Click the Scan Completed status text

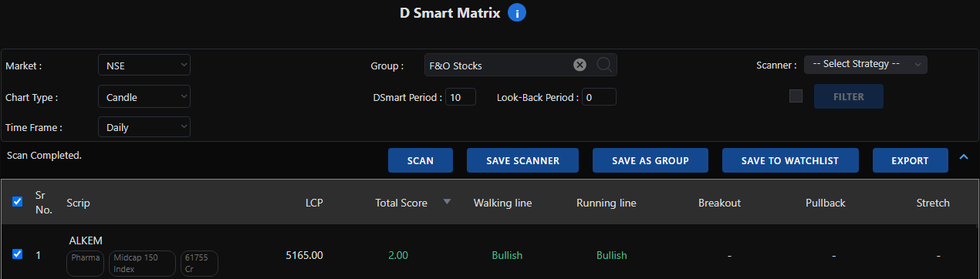pos(44,155)
